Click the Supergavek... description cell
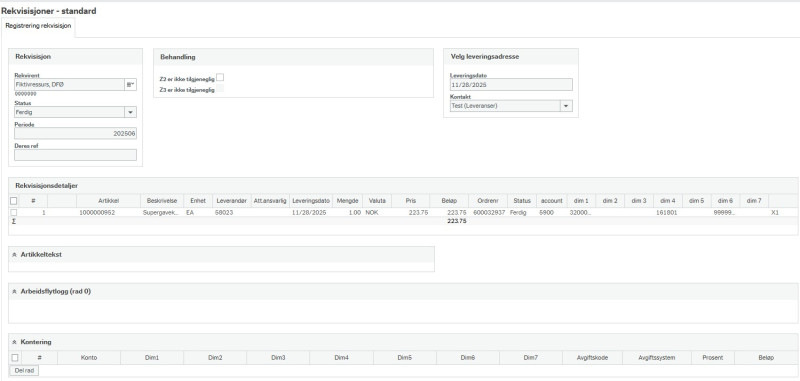Viewport: 800px width, 381px height. tap(162, 212)
